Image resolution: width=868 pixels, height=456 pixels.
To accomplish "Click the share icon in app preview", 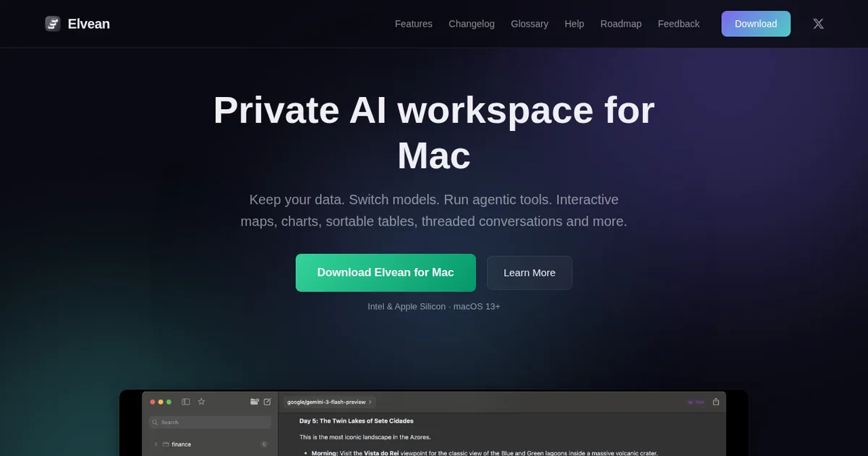I will point(716,402).
